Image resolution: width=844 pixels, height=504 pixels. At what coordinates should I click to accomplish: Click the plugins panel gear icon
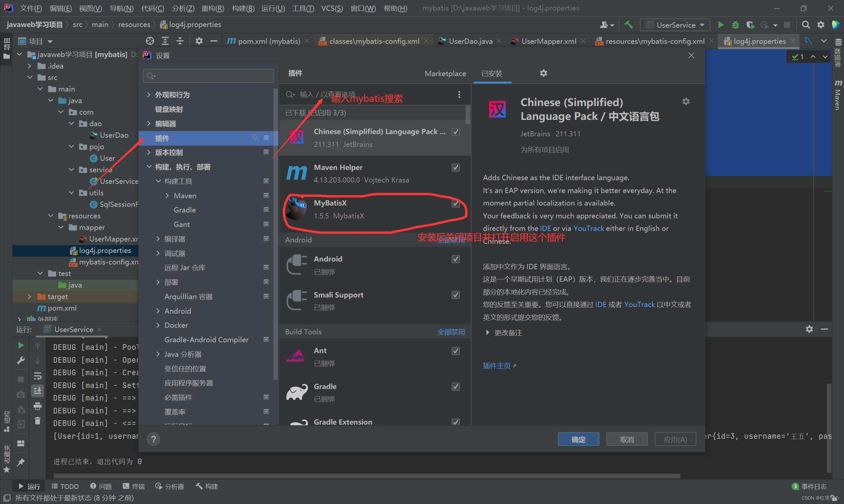coord(544,73)
